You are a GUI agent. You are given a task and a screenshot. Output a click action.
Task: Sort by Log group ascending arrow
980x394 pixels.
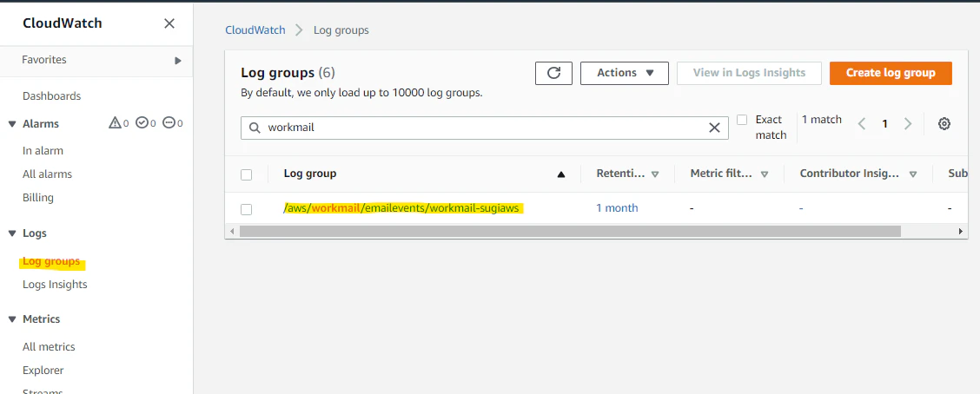(561, 174)
